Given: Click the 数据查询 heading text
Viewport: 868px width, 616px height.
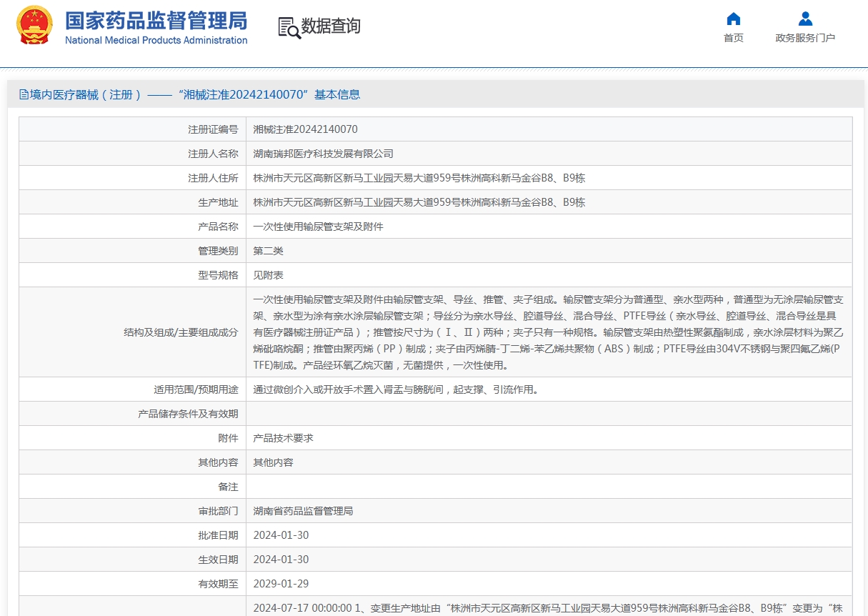Looking at the screenshot, I should pyautogui.click(x=331, y=26).
